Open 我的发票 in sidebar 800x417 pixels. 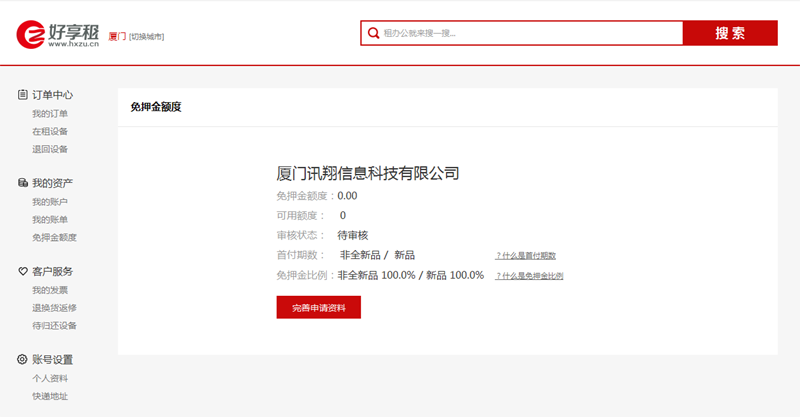pos(50,290)
